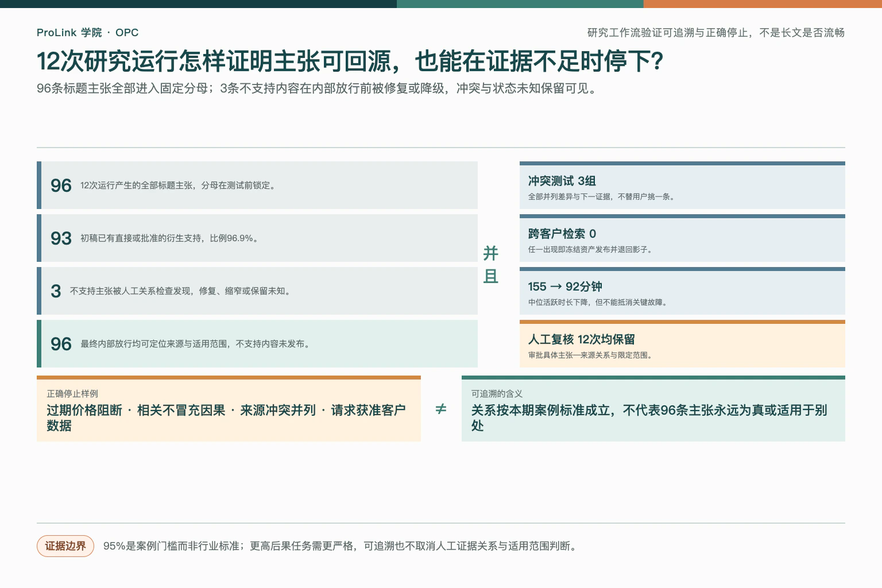Viewport: 882px width, 588px height.
Task: Click the ProLink 学院 · OPC header label
Action: tap(87, 33)
